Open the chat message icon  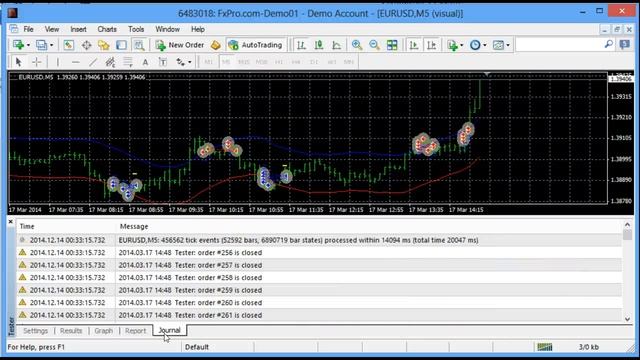(x=624, y=44)
